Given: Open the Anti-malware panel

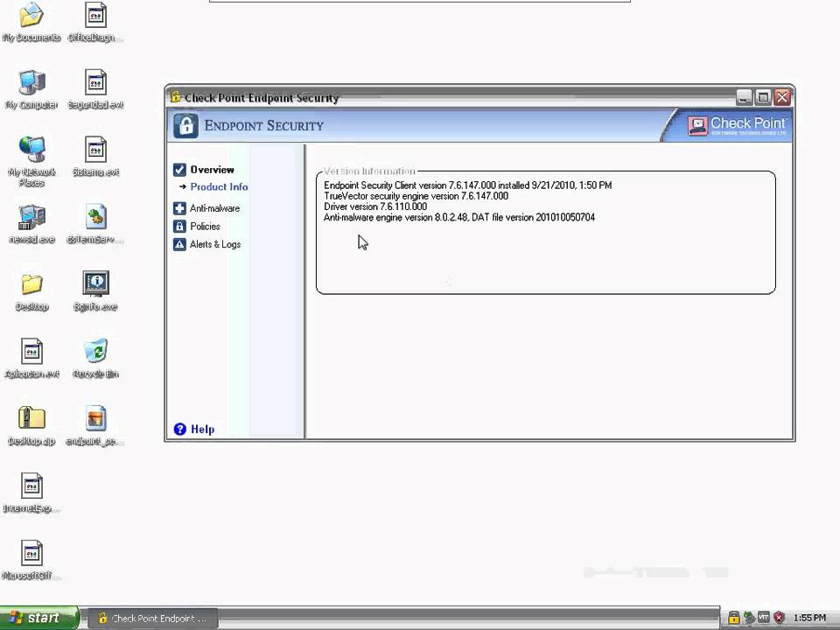Looking at the screenshot, I should [x=214, y=208].
